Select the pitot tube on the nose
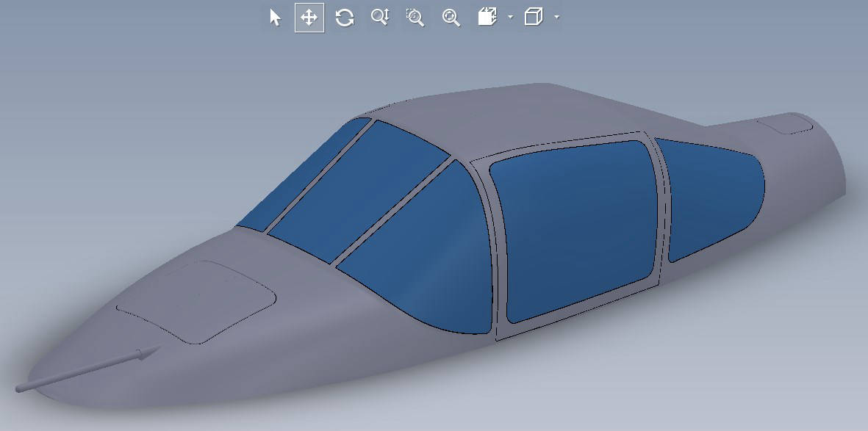The image size is (868, 431). [x=88, y=369]
